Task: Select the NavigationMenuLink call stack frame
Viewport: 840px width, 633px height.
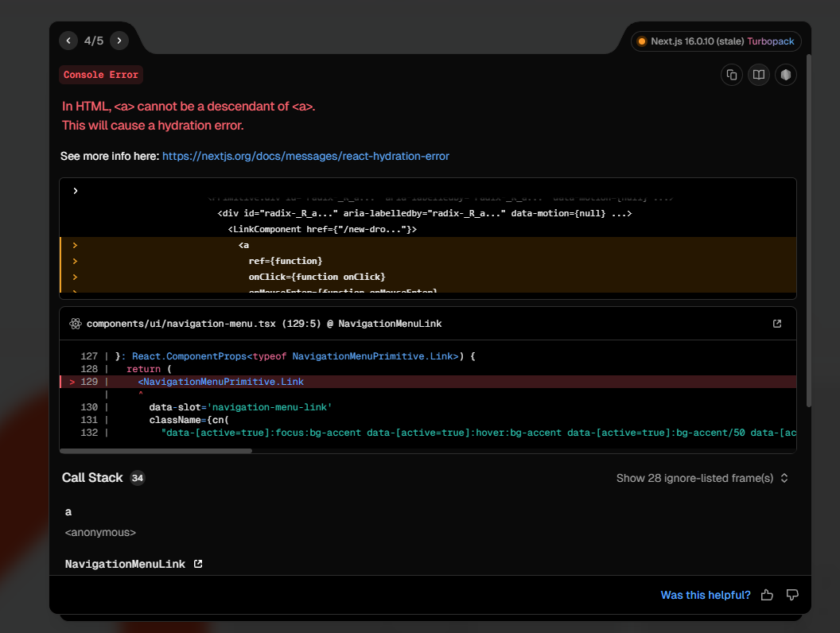Action: [125, 564]
